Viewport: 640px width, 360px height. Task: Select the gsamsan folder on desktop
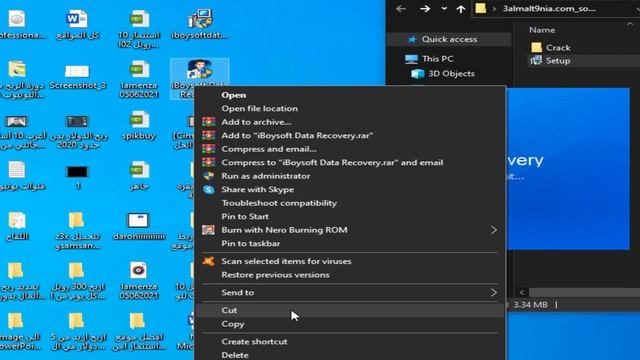point(77,231)
